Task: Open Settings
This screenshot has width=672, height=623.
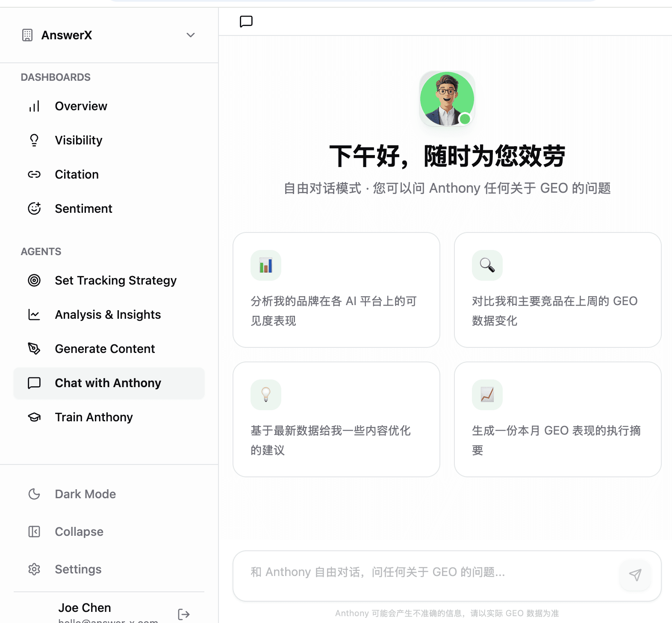Action: pyautogui.click(x=109, y=569)
